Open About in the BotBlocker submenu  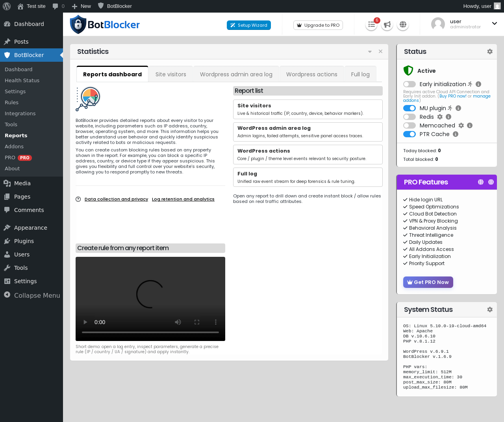[12, 168]
